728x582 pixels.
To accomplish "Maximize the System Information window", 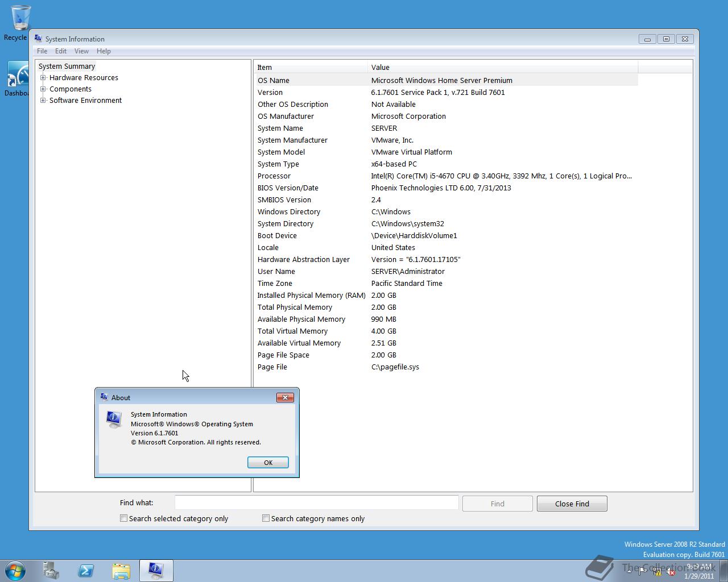I will (666, 39).
